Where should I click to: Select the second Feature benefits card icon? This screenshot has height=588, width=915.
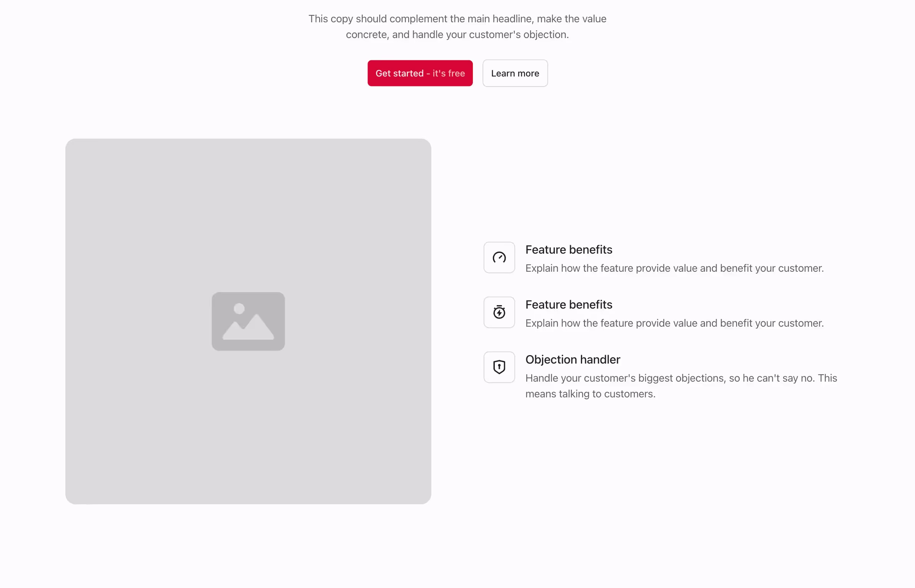coord(499,312)
